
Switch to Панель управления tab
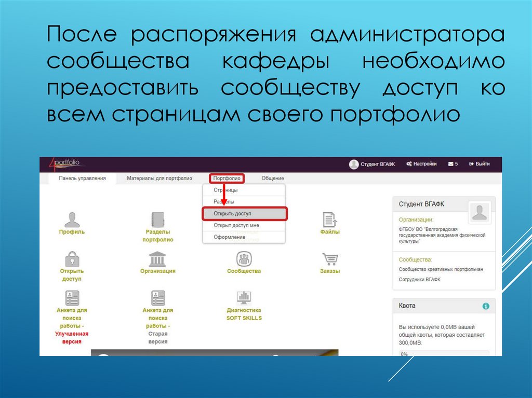click(x=83, y=179)
